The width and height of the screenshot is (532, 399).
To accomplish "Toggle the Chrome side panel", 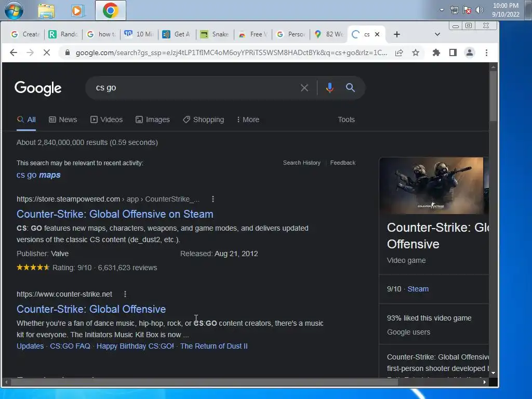I will 453,52.
